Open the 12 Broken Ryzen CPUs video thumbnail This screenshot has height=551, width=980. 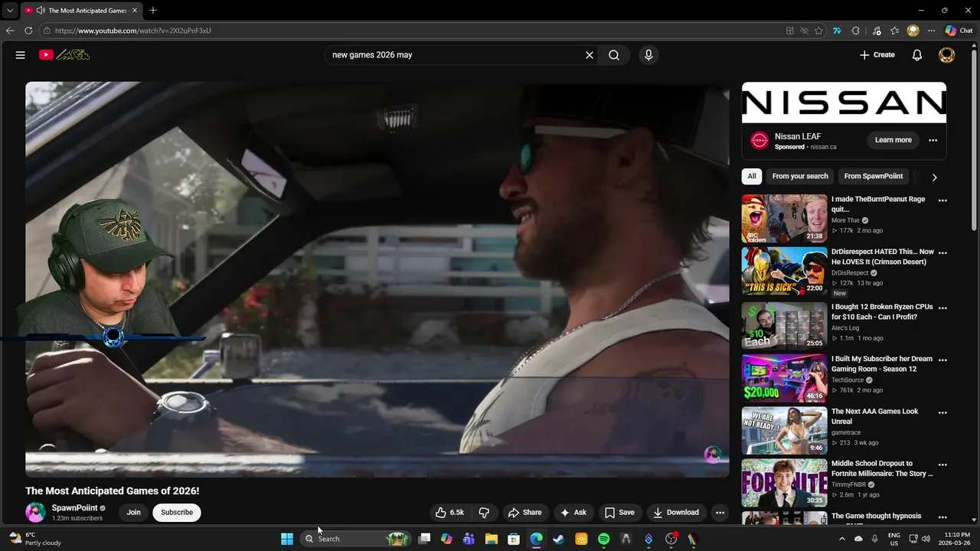click(784, 324)
